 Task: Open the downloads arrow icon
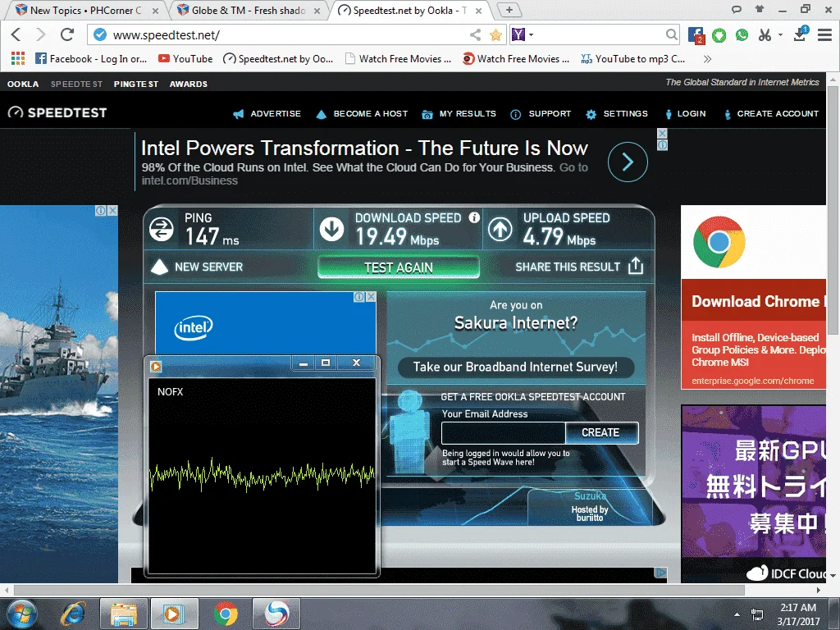click(801, 34)
